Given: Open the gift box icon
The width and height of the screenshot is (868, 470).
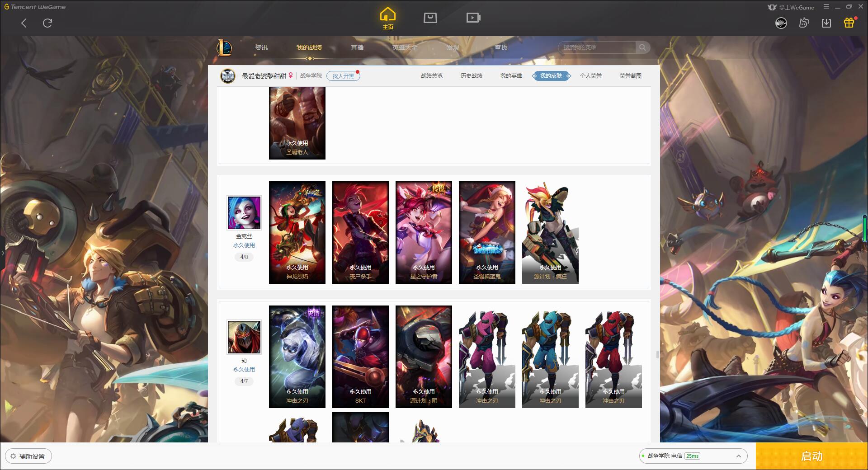Looking at the screenshot, I should pos(849,23).
